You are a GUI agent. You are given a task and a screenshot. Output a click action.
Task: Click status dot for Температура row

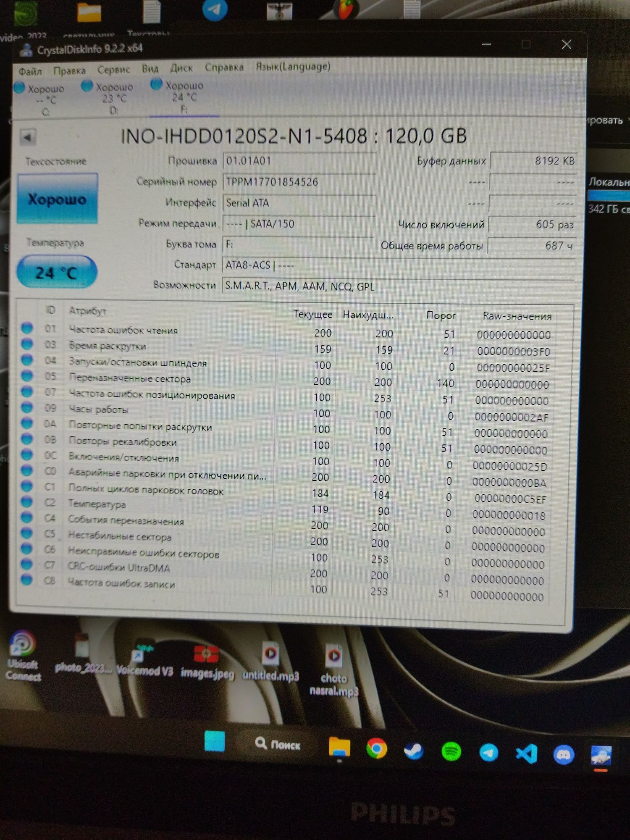tap(27, 501)
